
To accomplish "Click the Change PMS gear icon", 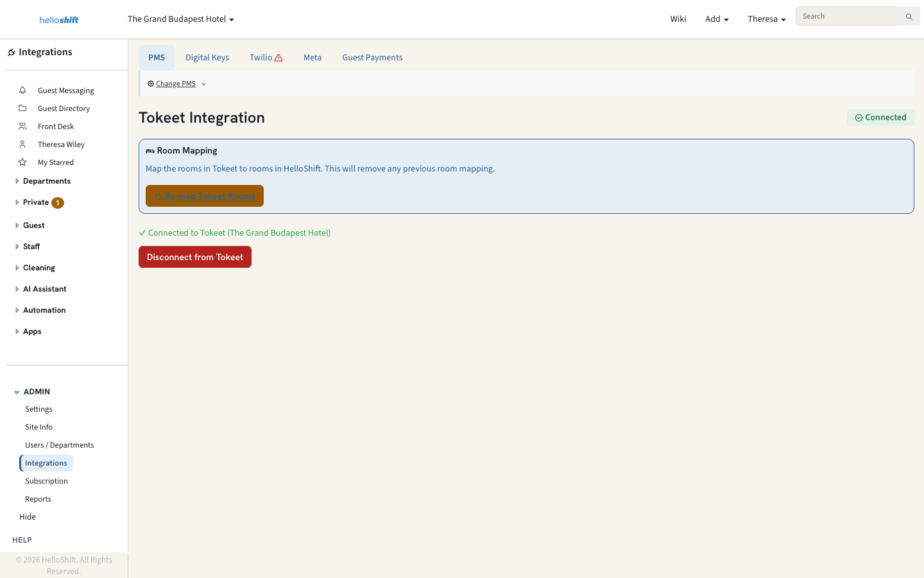I will (151, 84).
